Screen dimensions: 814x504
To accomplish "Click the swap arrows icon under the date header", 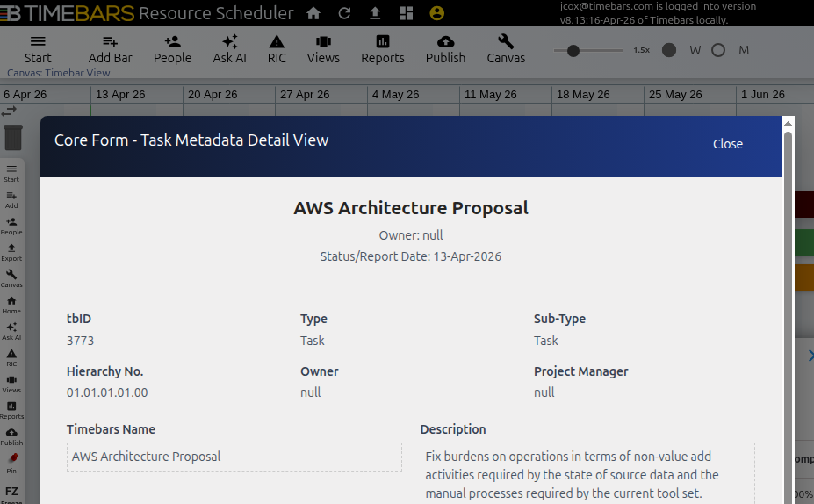I will [9, 112].
